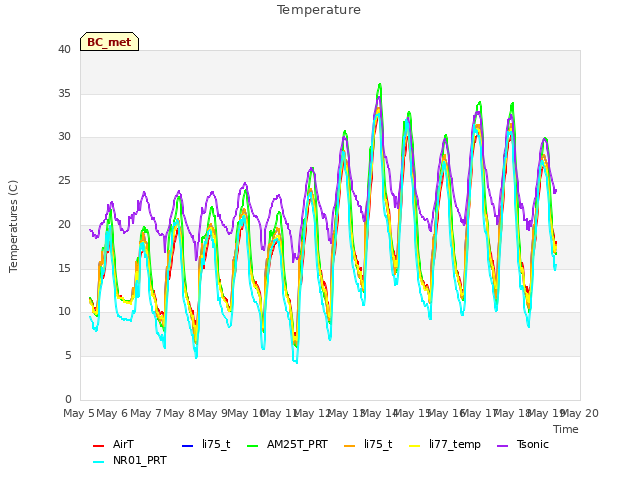The image size is (640, 480).
Task: Click the 0 y-axis tick label
Action: (x=68, y=399)
